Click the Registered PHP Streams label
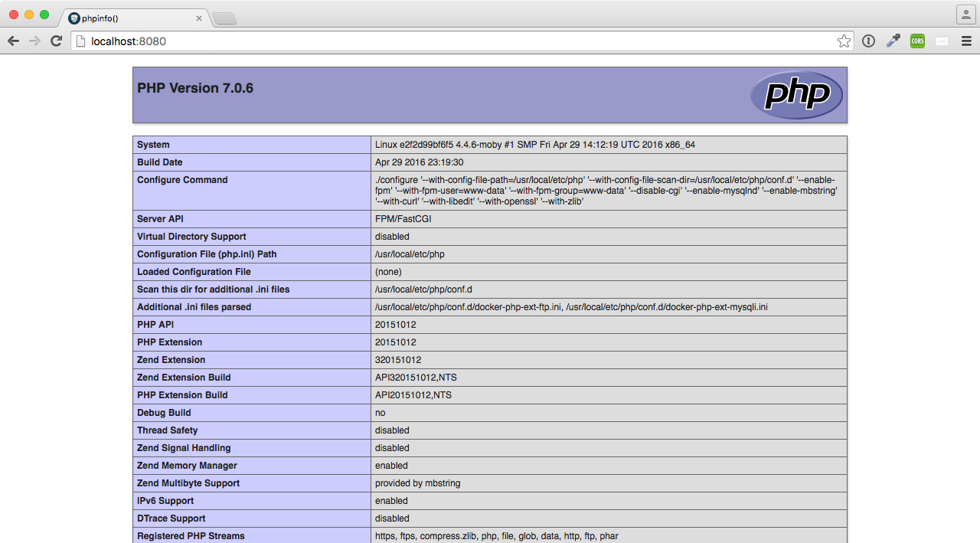This screenshot has width=980, height=543. [191, 536]
